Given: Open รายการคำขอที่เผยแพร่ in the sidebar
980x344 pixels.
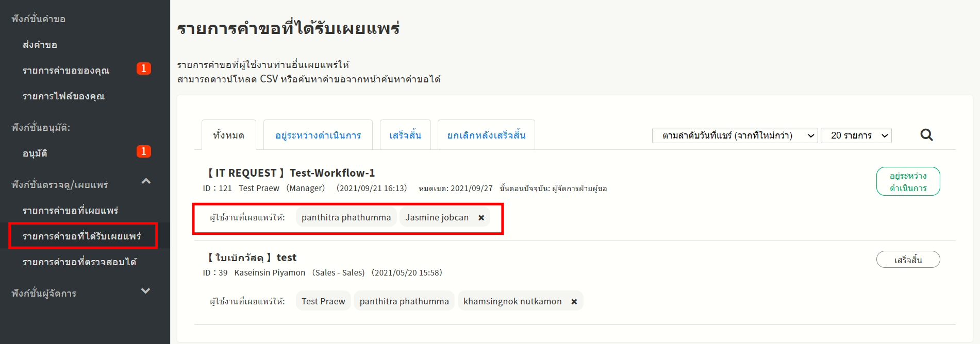Looking at the screenshot, I should point(70,211).
